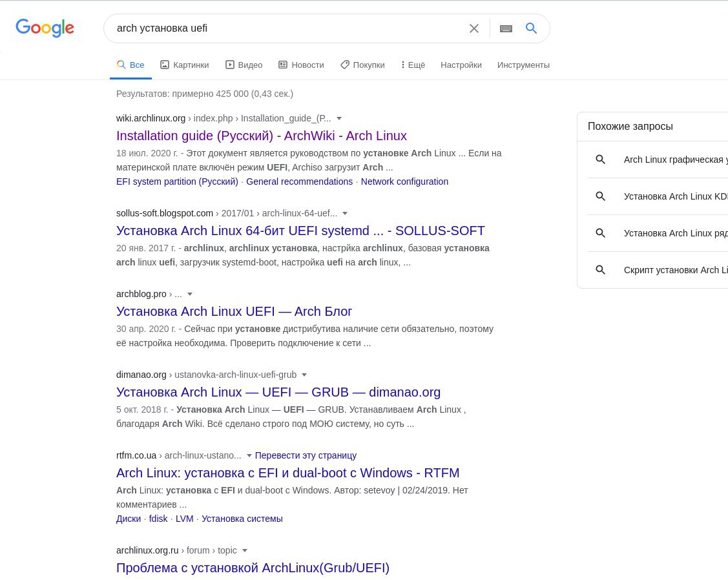Focus the search box with 'arch установка uefi'

pyautogui.click(x=288, y=28)
